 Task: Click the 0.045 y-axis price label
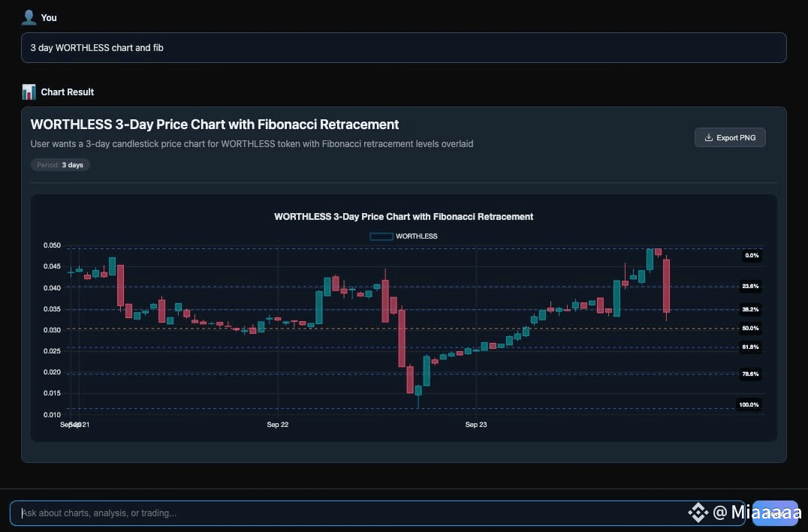point(52,266)
